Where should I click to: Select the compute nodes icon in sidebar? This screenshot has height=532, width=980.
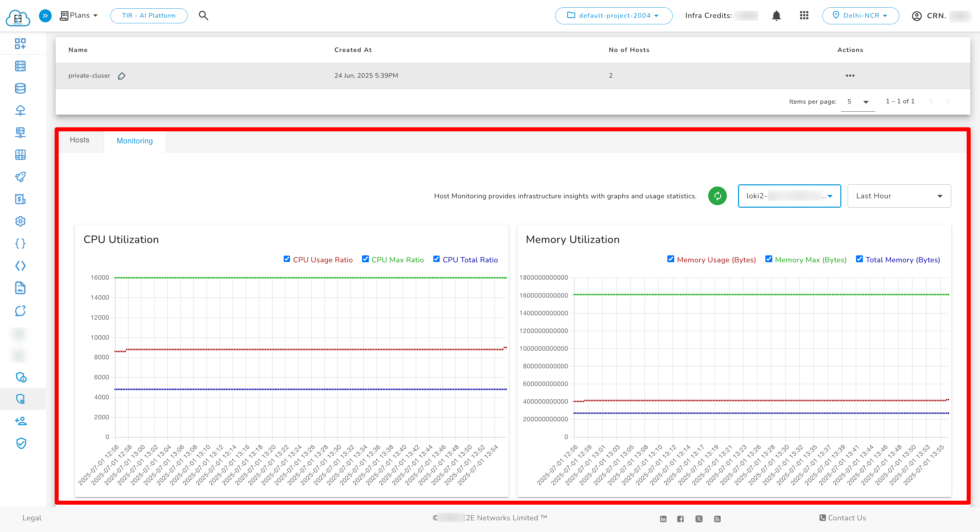coord(20,66)
